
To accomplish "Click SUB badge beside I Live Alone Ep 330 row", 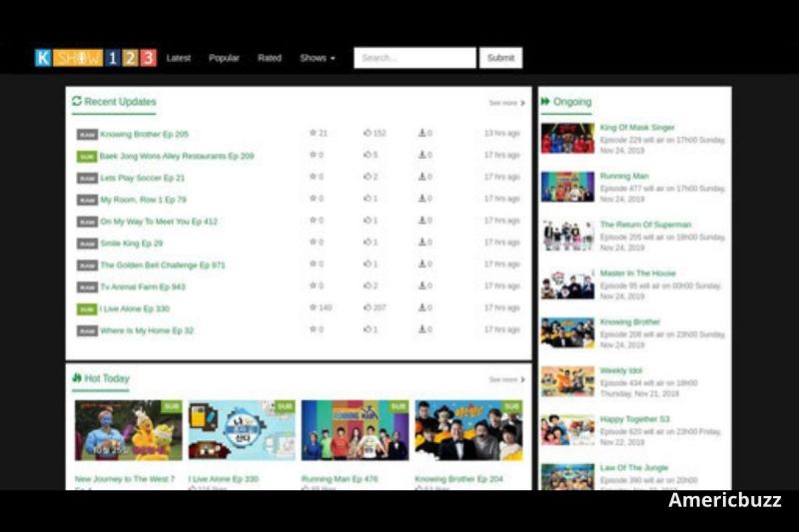I will click(87, 309).
